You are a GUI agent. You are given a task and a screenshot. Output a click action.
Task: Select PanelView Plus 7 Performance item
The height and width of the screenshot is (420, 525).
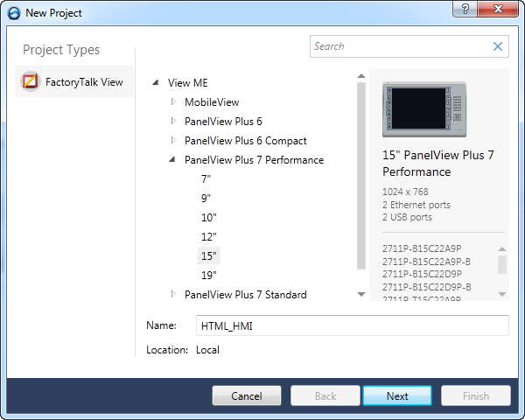pos(254,160)
